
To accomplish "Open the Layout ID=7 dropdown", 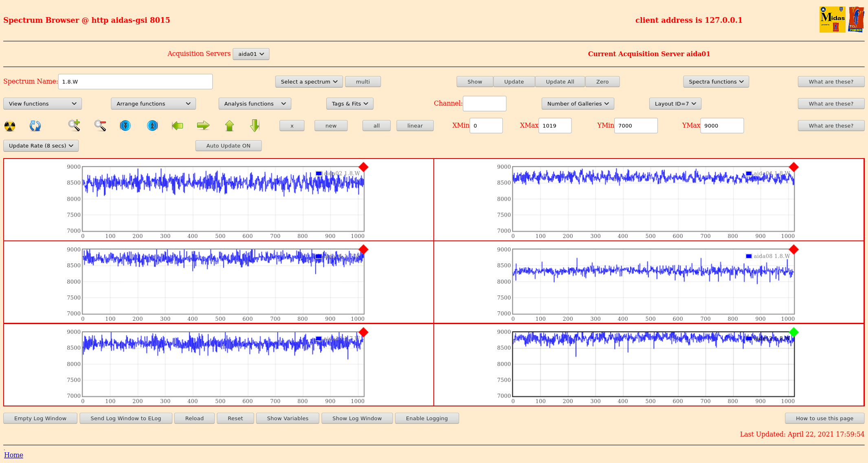I will coord(675,104).
